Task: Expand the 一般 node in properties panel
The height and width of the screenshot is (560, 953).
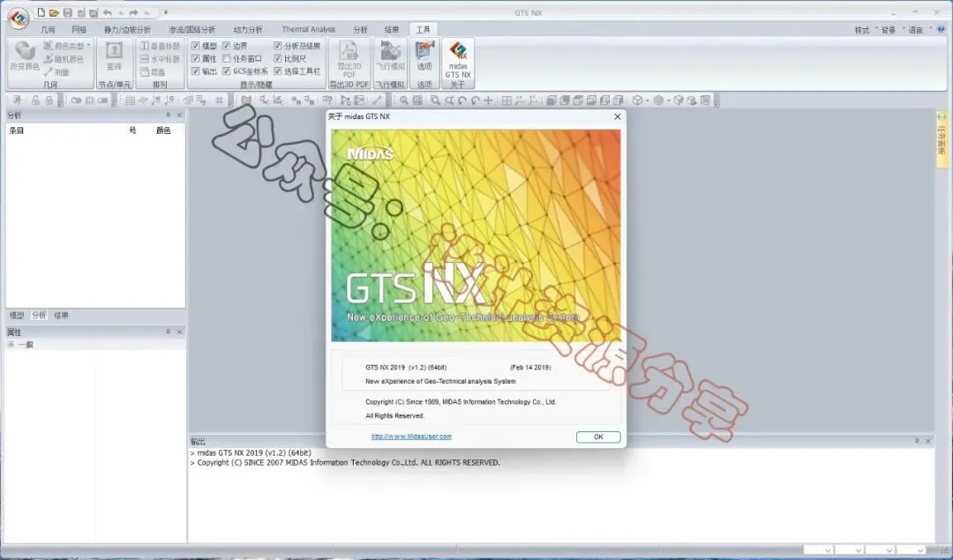Action: click(x=11, y=345)
